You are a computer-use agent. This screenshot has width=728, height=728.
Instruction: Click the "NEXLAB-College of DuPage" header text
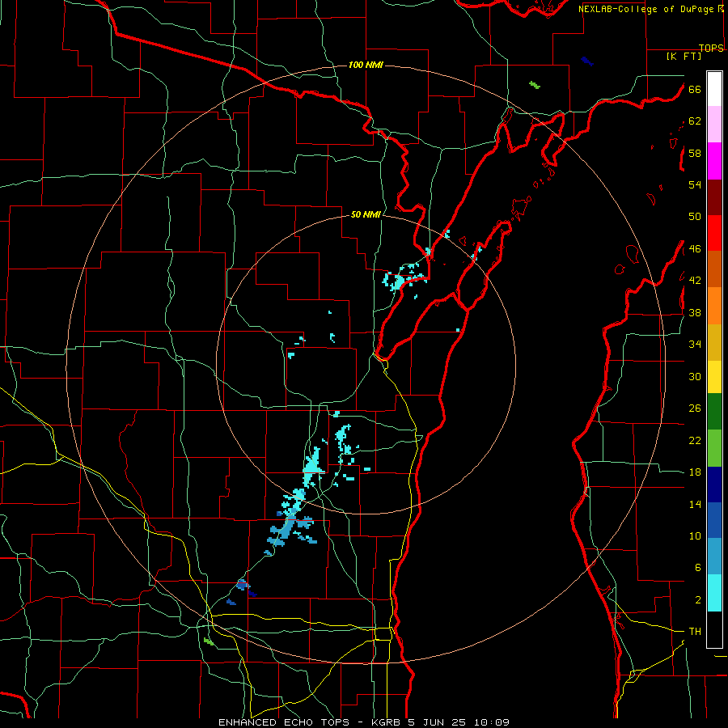[x=647, y=9]
